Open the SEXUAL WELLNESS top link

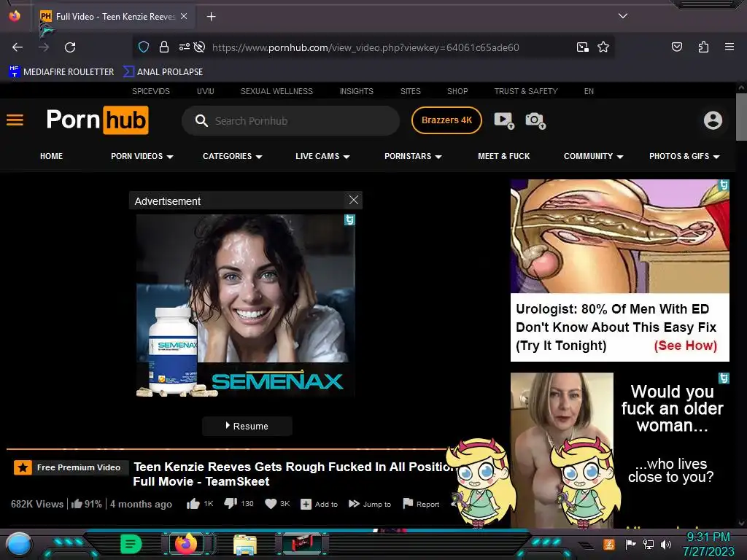276,91
